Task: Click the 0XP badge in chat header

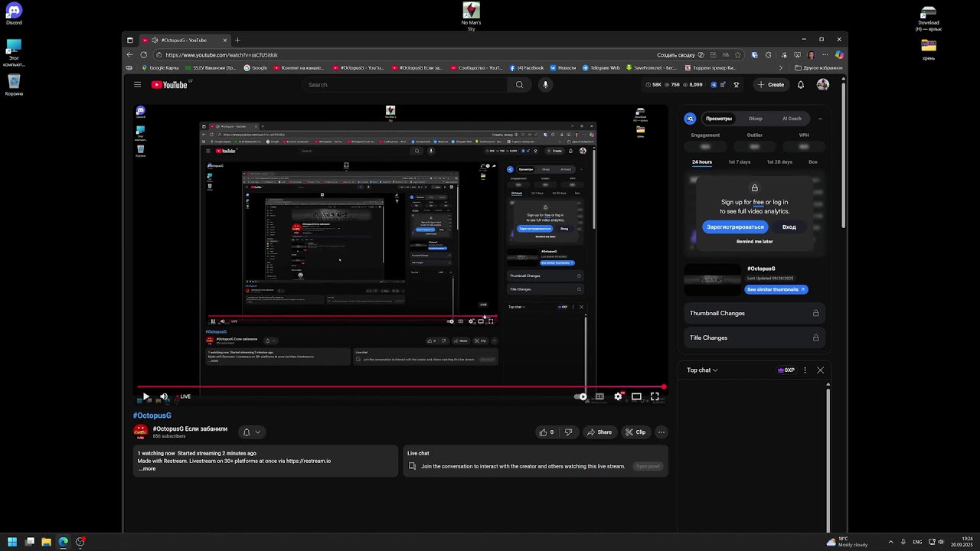Action: pos(786,370)
